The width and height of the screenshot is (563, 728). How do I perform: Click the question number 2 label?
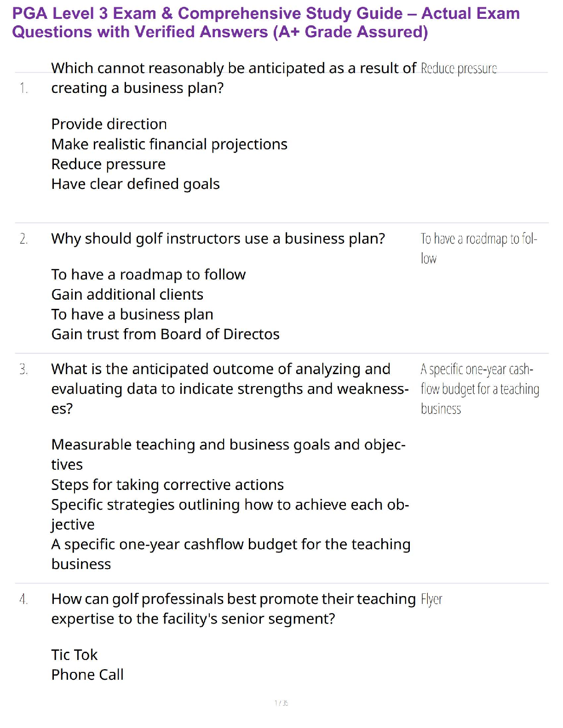point(24,239)
